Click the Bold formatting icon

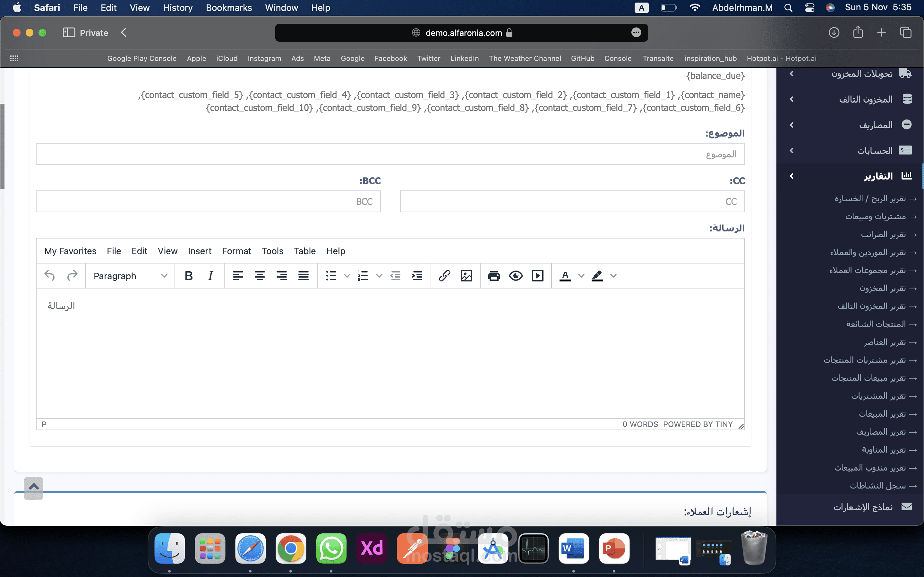(x=188, y=276)
